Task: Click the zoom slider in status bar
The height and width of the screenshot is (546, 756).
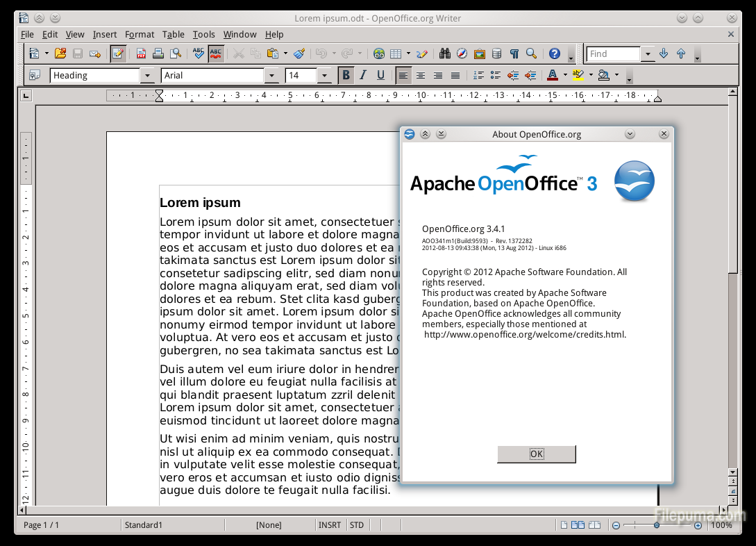Action: coord(657,525)
